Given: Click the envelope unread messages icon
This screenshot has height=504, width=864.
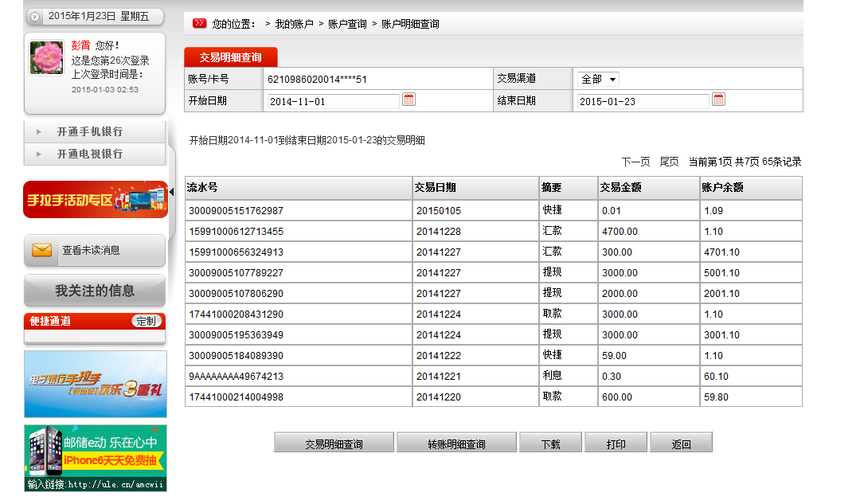Looking at the screenshot, I should 41,250.
